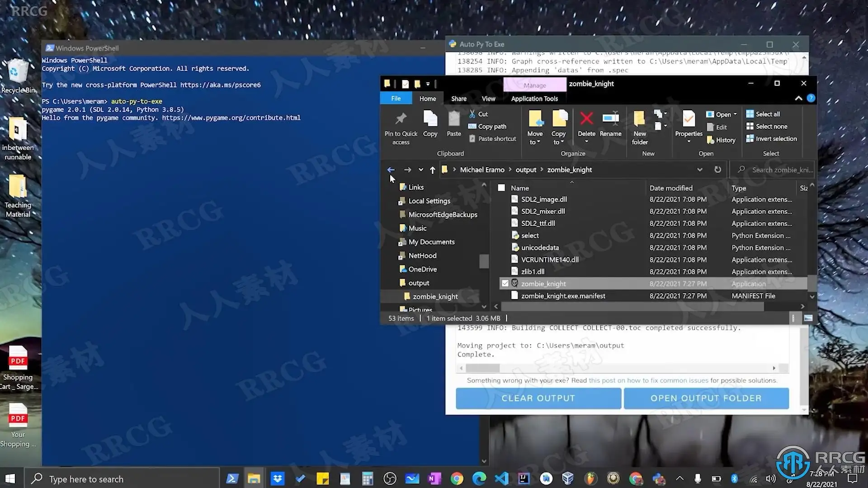Uncheck the zombie_knight file checkbox
The image size is (868, 488).
(505, 283)
